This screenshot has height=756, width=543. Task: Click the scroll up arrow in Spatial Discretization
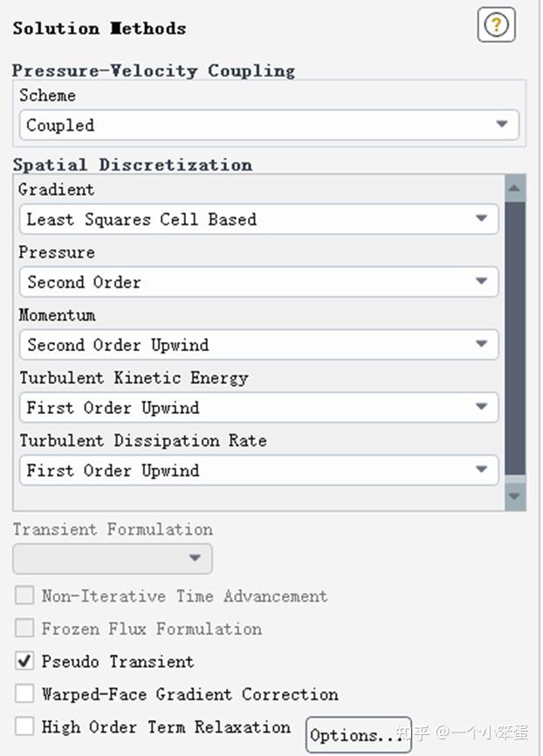point(515,188)
